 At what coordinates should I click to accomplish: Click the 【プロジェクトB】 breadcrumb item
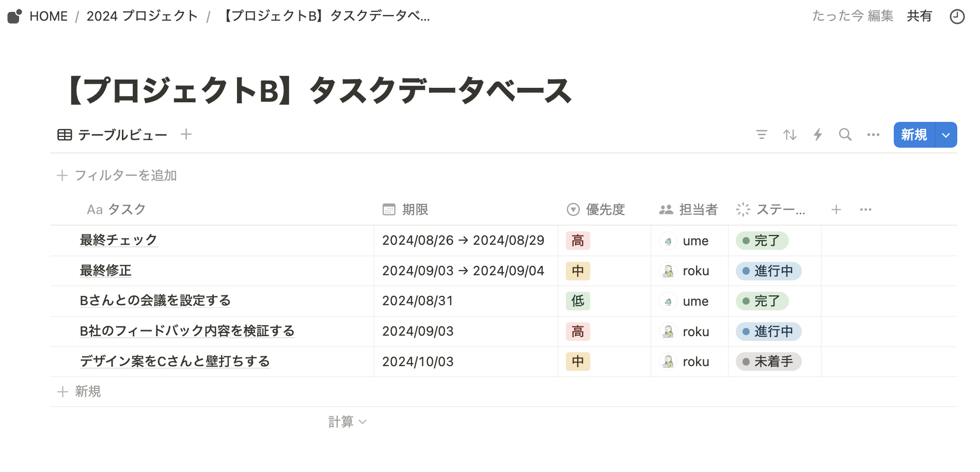pos(326,16)
